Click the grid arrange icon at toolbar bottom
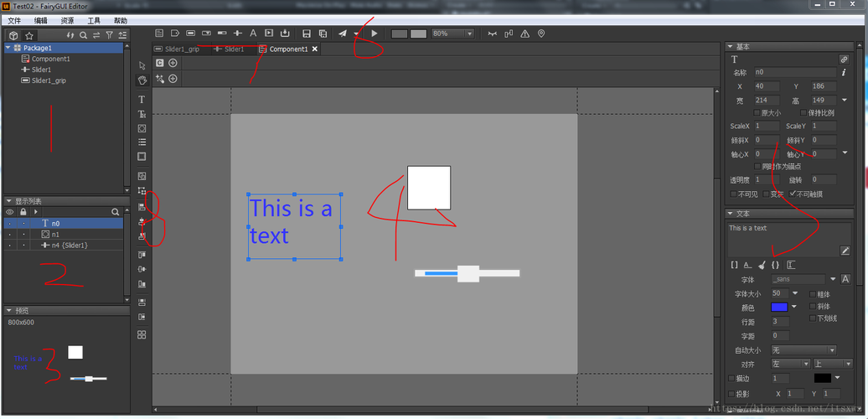 click(142, 335)
